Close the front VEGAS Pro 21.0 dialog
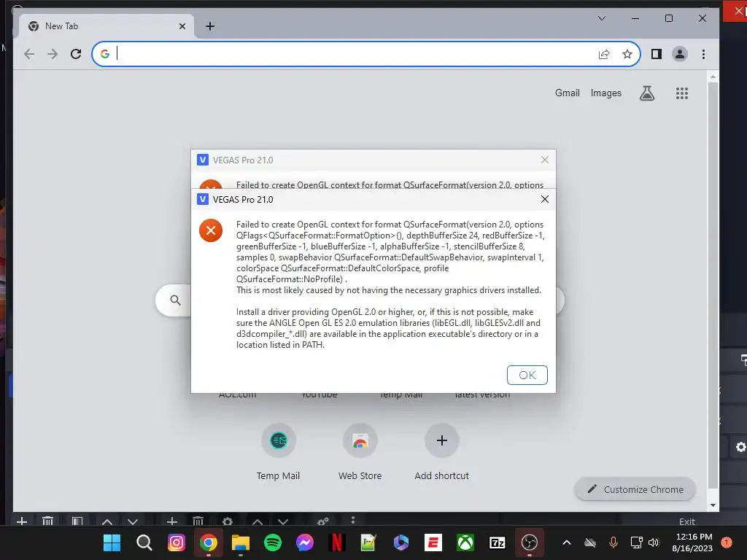This screenshot has width=747, height=560. (544, 199)
